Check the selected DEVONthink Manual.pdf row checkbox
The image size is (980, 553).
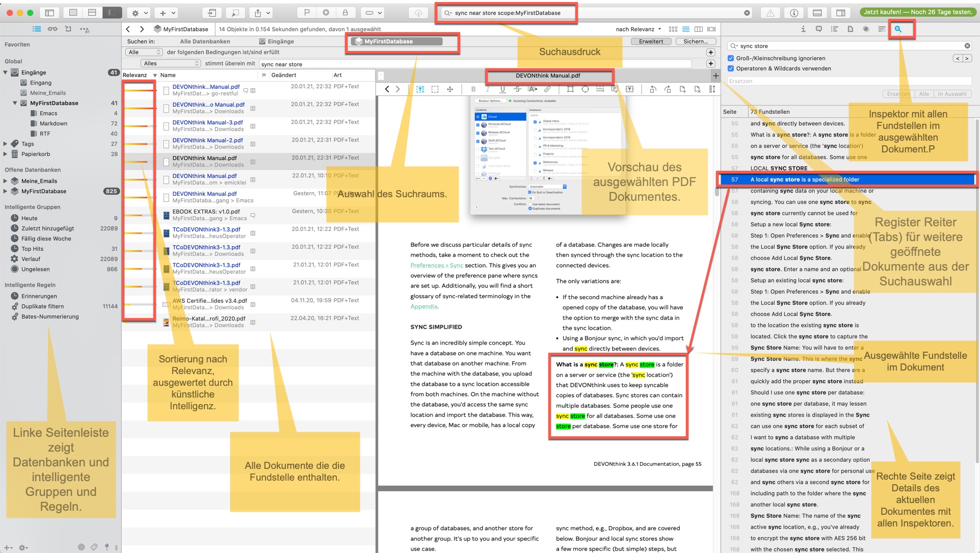[166, 162]
